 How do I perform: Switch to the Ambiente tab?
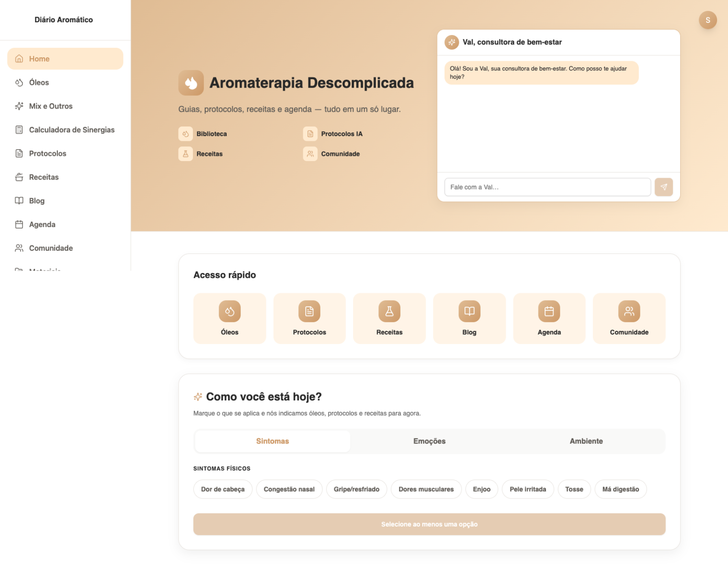pyautogui.click(x=586, y=441)
